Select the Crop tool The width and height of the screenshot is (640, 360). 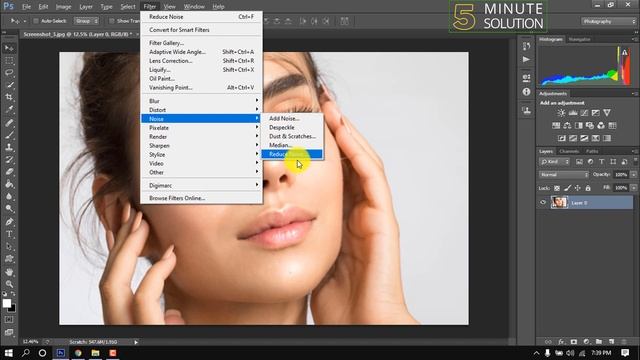(9, 97)
